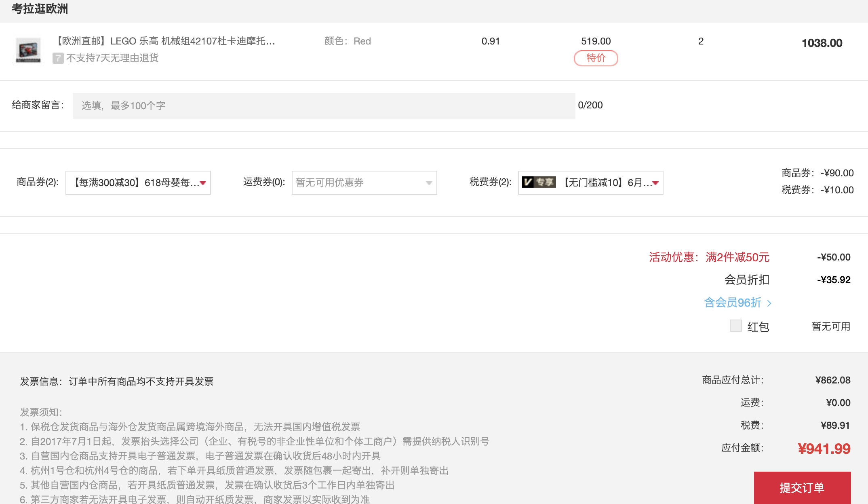Submit the order with 提交订单 button

(x=802, y=487)
